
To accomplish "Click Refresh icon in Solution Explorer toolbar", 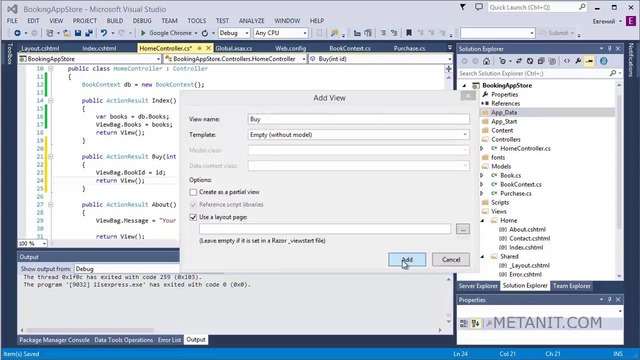I will [x=530, y=61].
